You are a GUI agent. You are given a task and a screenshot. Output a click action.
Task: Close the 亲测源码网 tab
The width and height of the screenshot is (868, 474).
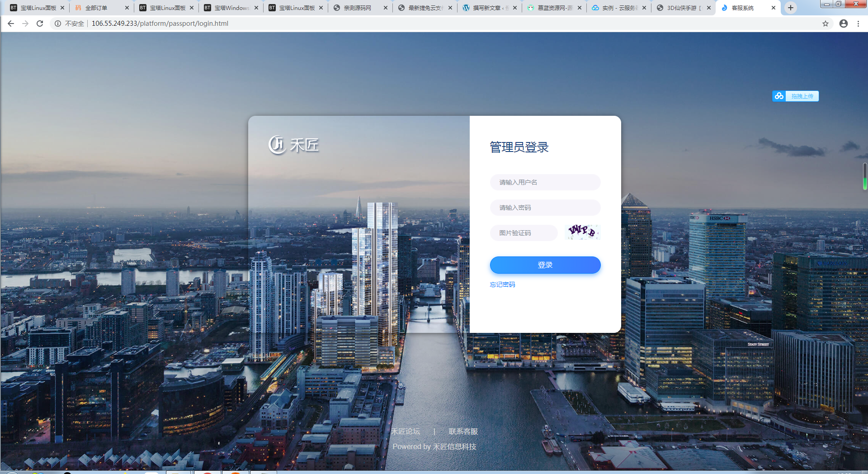pyautogui.click(x=386, y=8)
